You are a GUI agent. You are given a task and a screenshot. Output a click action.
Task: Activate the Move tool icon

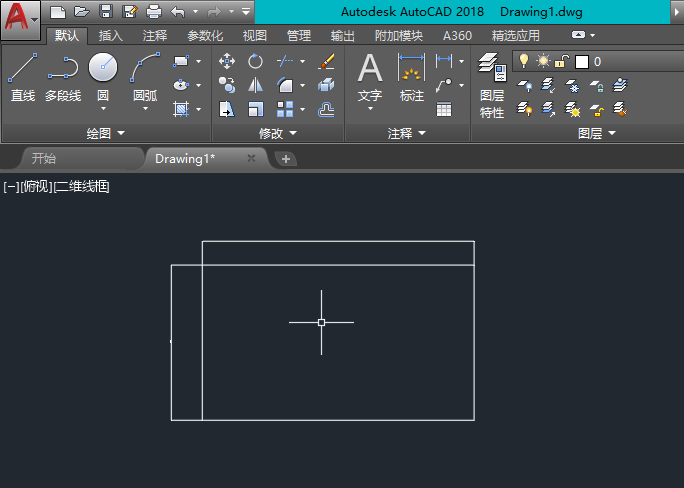(x=227, y=61)
